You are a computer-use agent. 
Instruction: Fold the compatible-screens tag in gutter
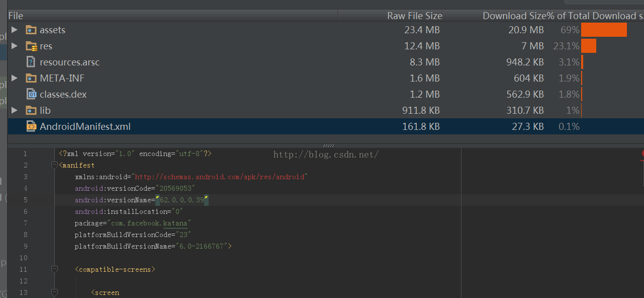[x=54, y=269]
